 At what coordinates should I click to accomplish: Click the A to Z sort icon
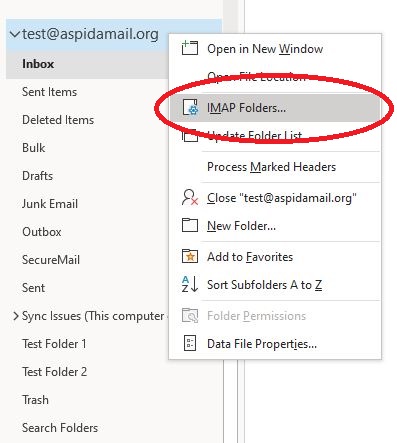190,284
